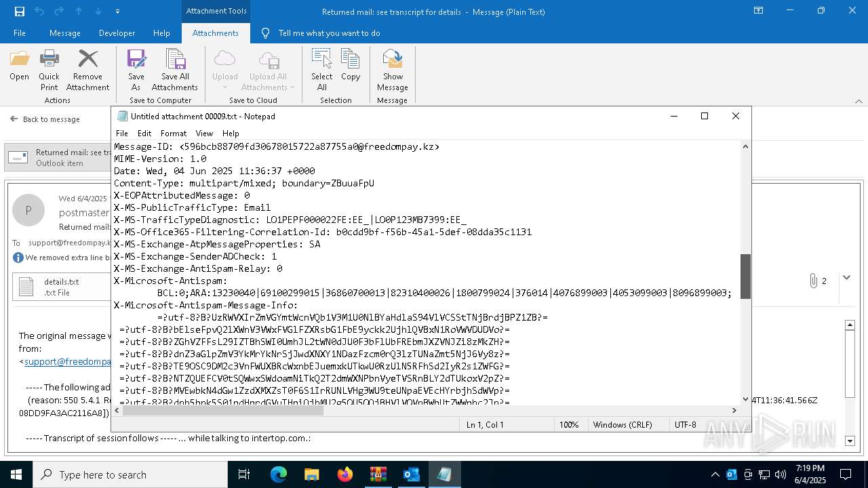Image resolution: width=868 pixels, height=488 pixels.
Task: Click the Content-Type line in Notepad
Action: (x=244, y=183)
